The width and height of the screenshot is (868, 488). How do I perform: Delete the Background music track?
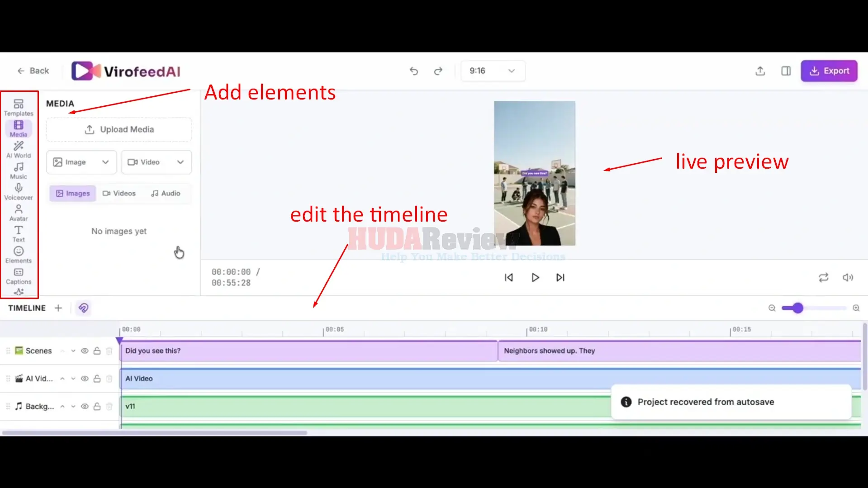coord(109,406)
